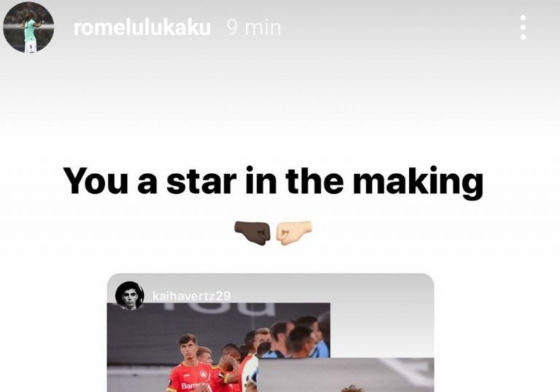This screenshot has width=560, height=392.
Task: Tap the dark-skinned fist bump emoji
Action: pos(252,232)
